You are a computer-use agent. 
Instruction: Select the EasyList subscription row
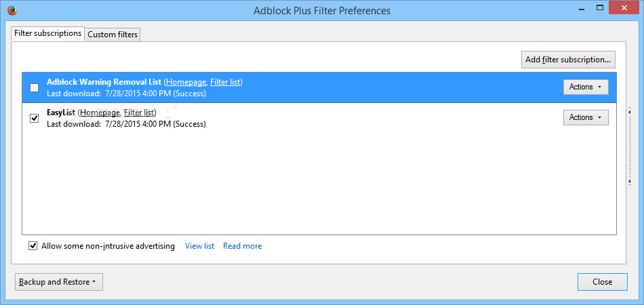[319, 118]
